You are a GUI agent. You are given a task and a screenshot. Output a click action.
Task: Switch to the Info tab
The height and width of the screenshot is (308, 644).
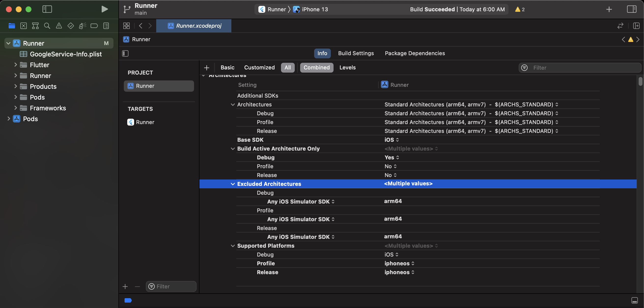[x=322, y=53]
